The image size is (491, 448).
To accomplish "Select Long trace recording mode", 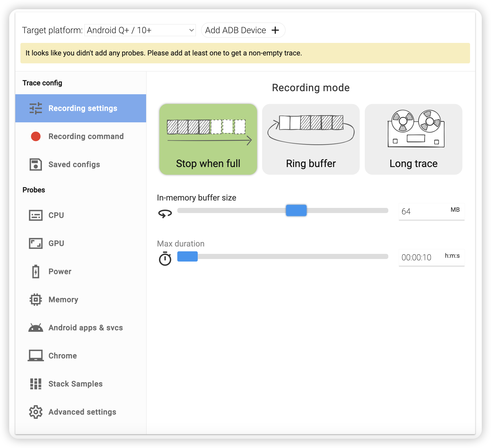I will pos(413,139).
